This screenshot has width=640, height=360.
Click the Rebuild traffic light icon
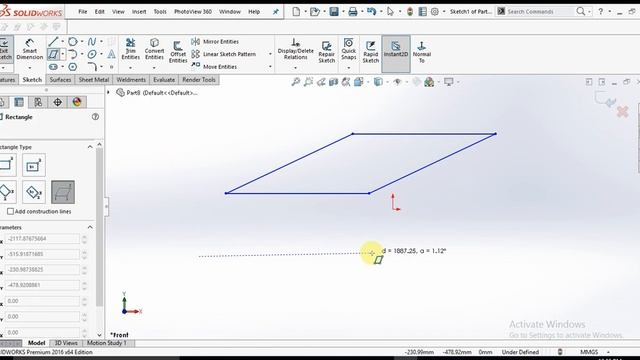[x=410, y=12]
